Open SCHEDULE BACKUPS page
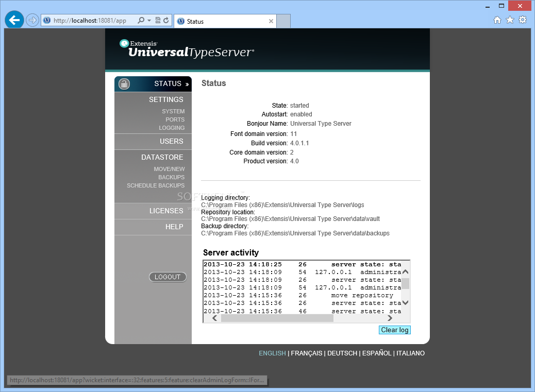535x392 pixels. pyautogui.click(x=156, y=185)
